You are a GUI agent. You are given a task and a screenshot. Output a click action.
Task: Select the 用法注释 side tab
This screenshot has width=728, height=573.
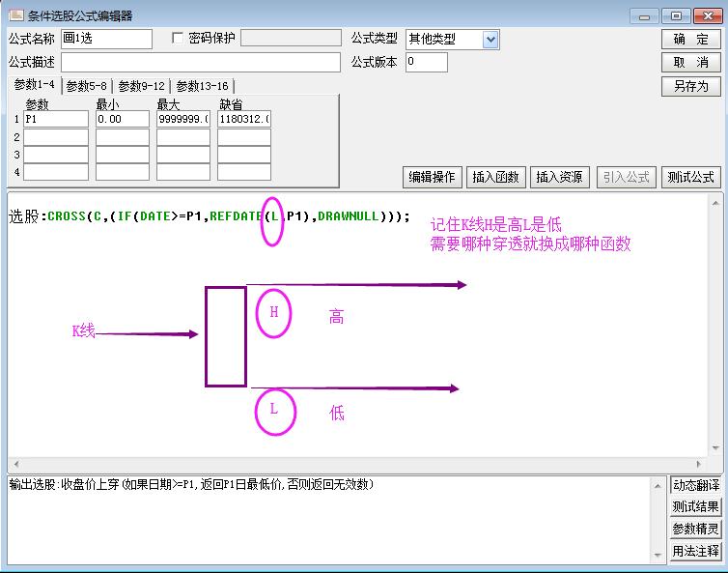(695, 551)
